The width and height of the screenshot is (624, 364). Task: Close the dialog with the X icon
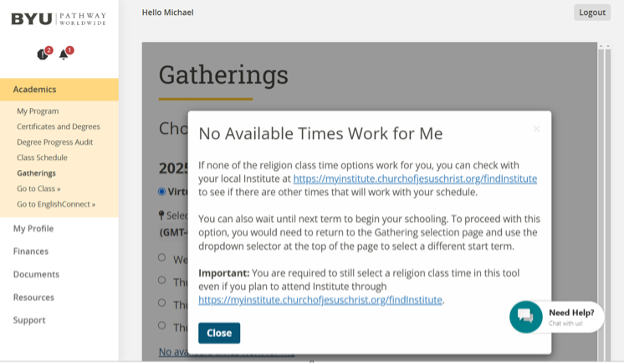(536, 128)
